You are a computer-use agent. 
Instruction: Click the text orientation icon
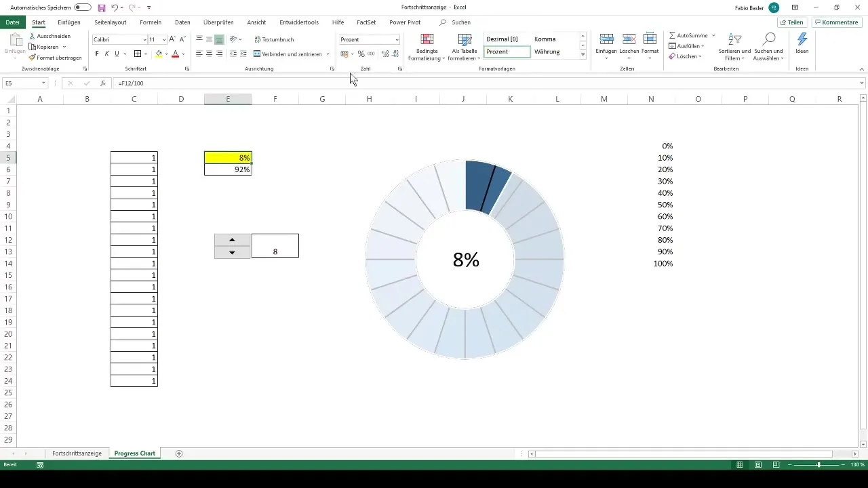(x=234, y=39)
